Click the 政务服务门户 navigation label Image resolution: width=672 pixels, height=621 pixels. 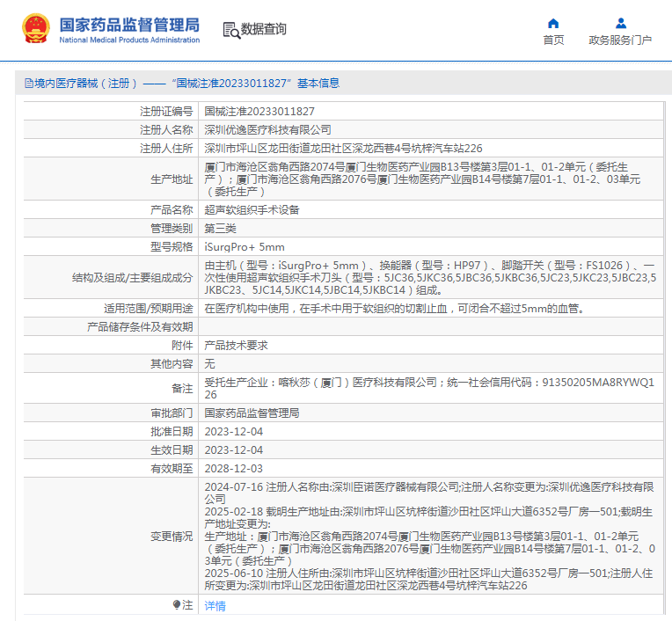tap(620, 40)
